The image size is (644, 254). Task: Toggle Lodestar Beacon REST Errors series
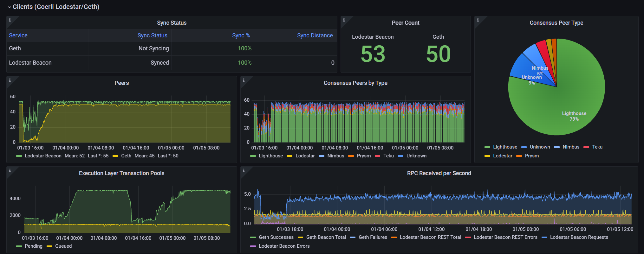pyautogui.click(x=505, y=237)
